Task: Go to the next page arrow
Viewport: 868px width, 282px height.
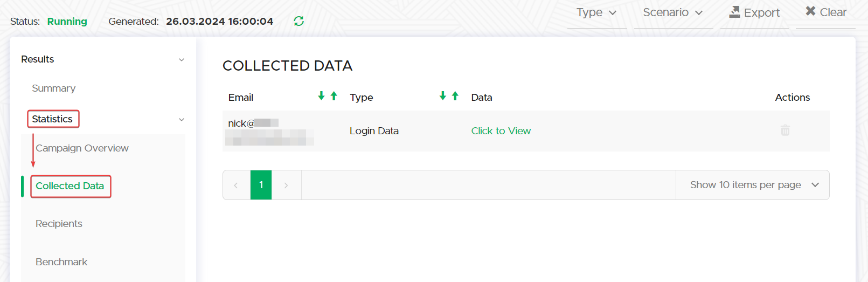Action: (286, 185)
